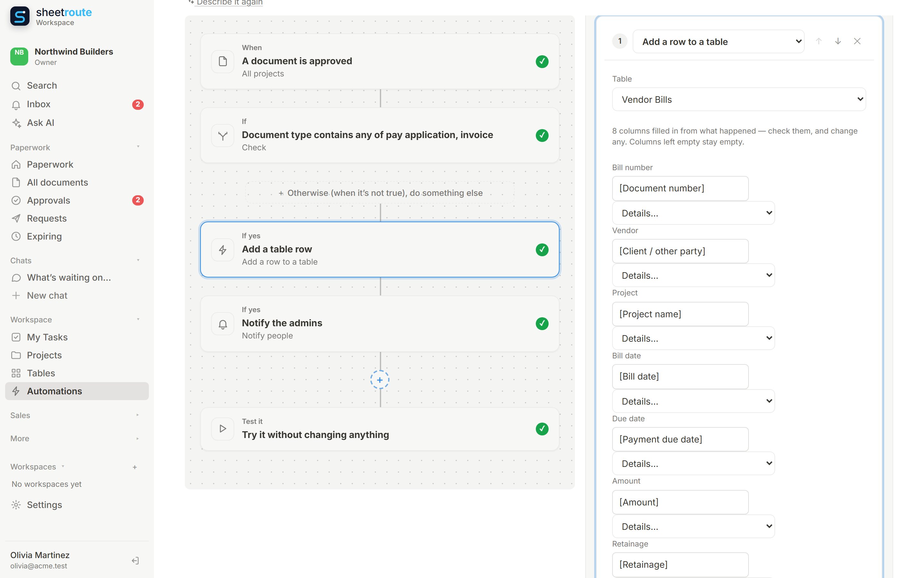Viewport: 924px width, 578px height.
Task: Open Settings
Action: coord(77,504)
